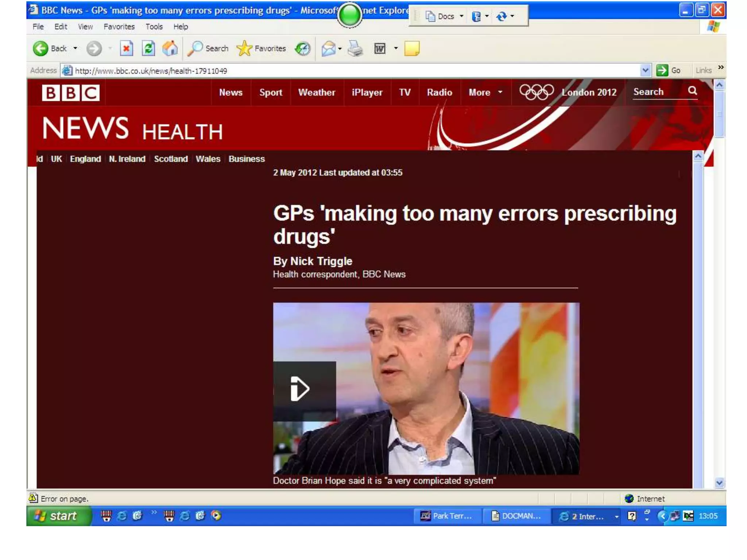Click the Edit with Word icon

point(380,48)
